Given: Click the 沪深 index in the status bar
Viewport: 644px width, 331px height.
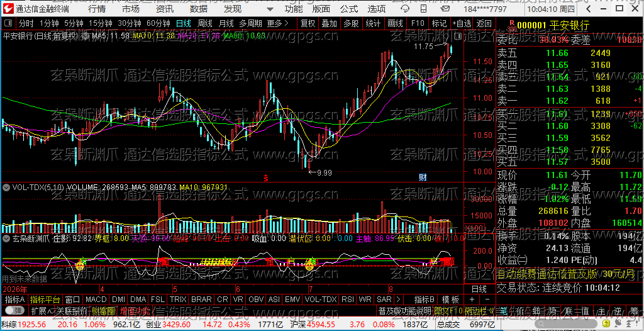Looking at the screenshot, I should 297,325.
